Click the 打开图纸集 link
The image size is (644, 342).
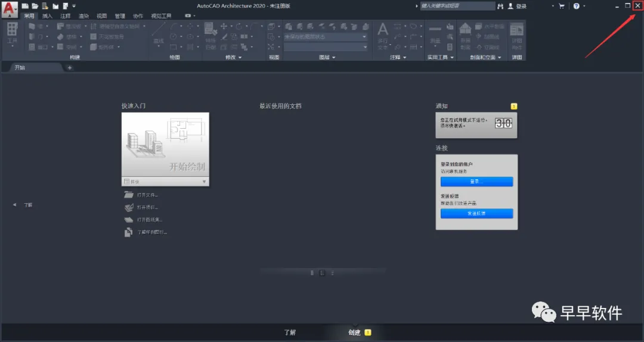(150, 220)
